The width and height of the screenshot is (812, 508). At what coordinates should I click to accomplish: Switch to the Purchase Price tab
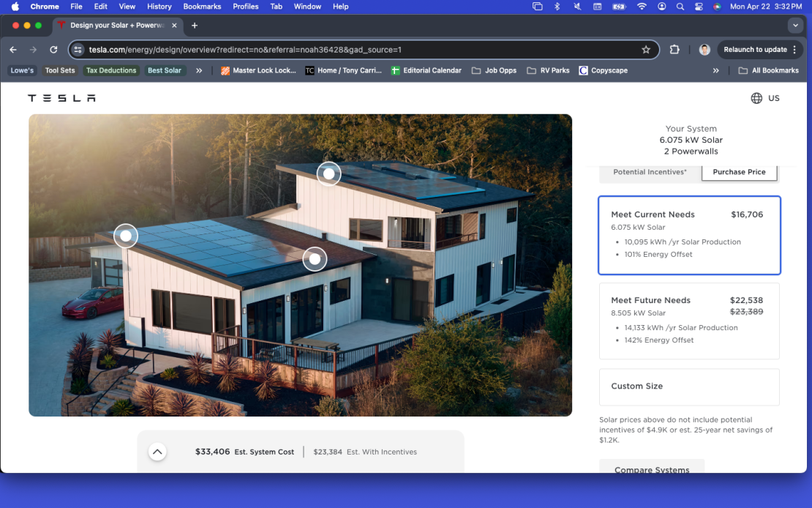point(739,172)
